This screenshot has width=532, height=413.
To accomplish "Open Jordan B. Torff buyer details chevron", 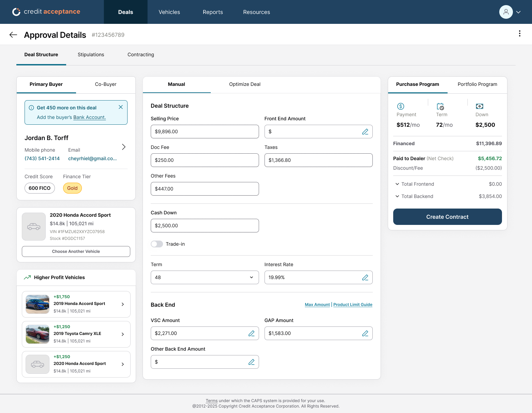I will tap(124, 147).
